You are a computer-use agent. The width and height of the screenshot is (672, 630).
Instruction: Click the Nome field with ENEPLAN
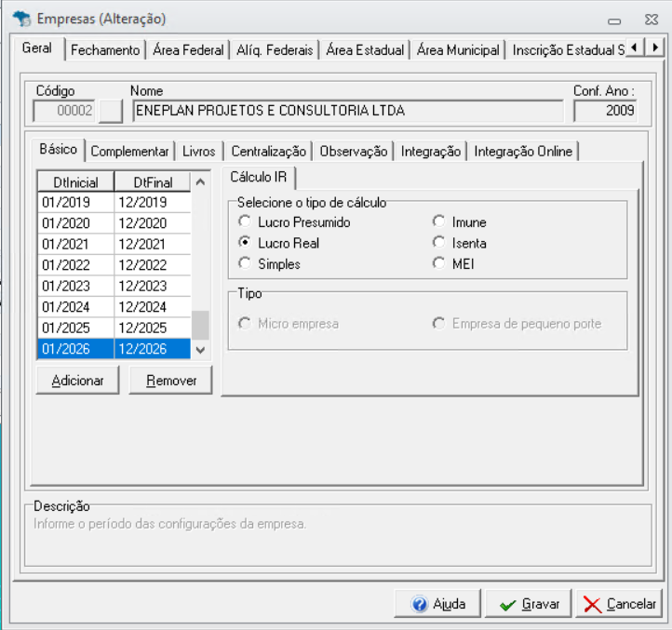click(348, 111)
